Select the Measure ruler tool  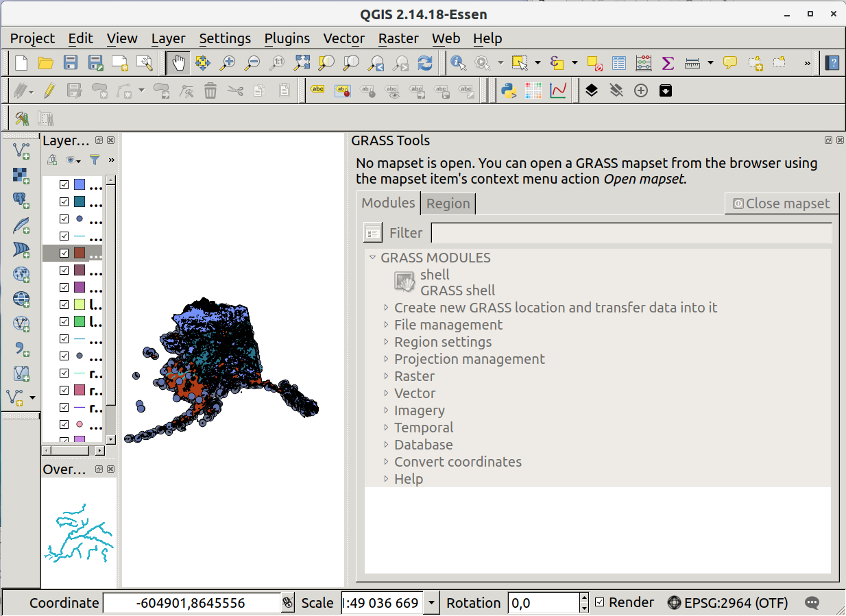click(x=692, y=63)
